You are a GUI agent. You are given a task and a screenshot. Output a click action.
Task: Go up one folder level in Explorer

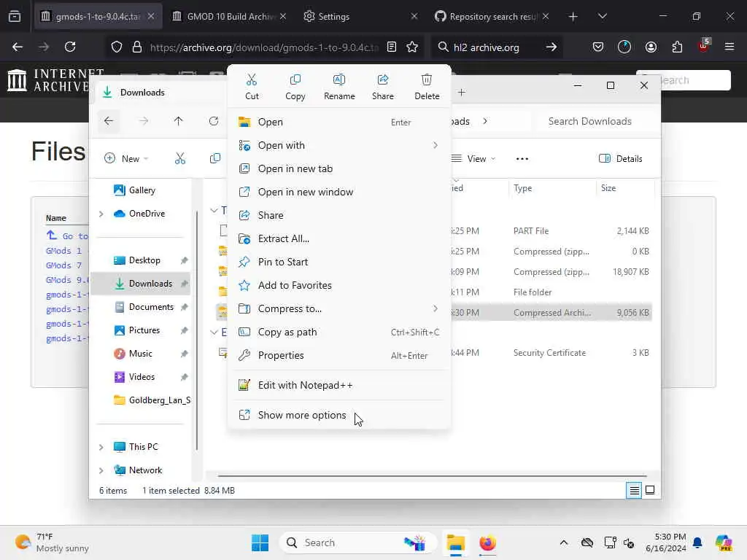[x=178, y=121]
